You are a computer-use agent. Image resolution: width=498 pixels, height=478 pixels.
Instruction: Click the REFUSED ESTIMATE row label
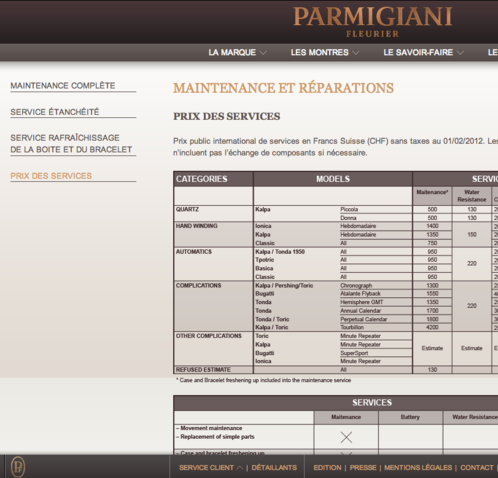tap(203, 370)
